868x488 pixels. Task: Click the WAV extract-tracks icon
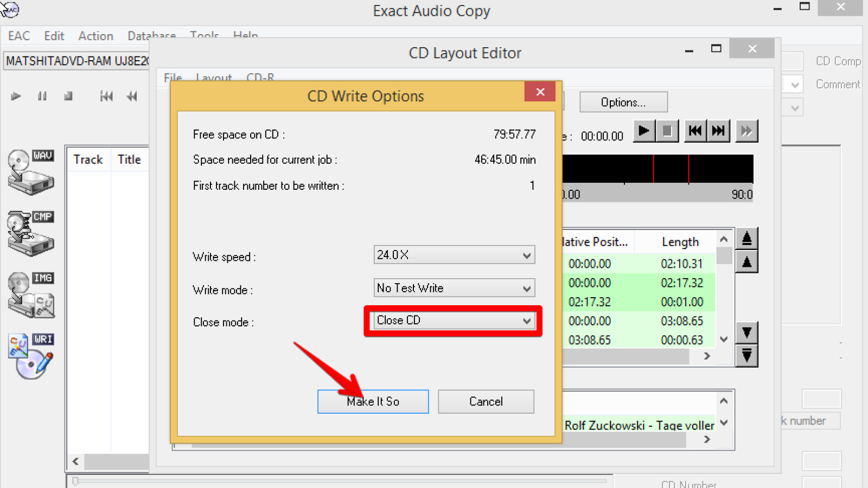[x=31, y=172]
